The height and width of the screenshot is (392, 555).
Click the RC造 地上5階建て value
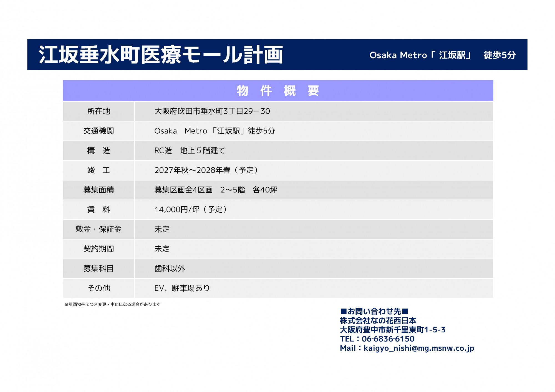[x=190, y=151]
